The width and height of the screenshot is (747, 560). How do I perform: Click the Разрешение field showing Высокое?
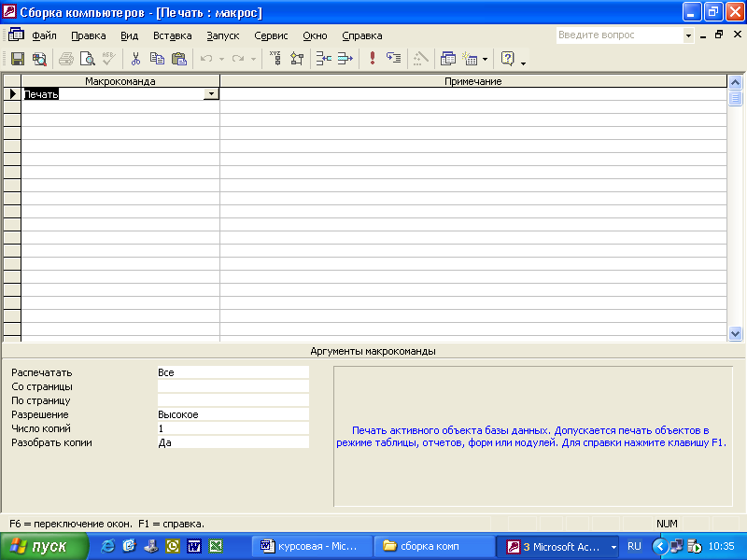pyautogui.click(x=233, y=414)
